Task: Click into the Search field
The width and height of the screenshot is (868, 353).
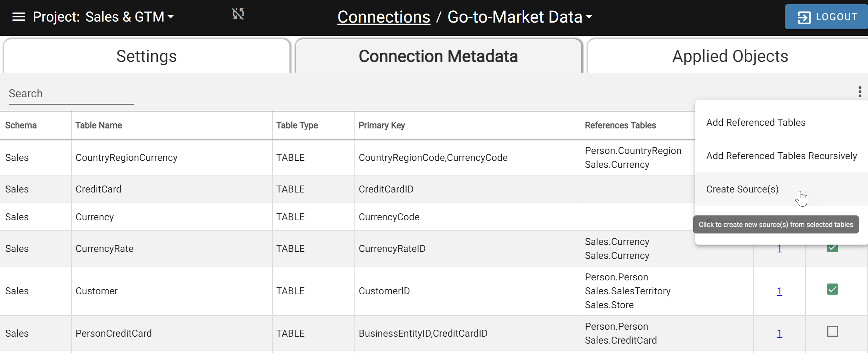Action: 71,93
